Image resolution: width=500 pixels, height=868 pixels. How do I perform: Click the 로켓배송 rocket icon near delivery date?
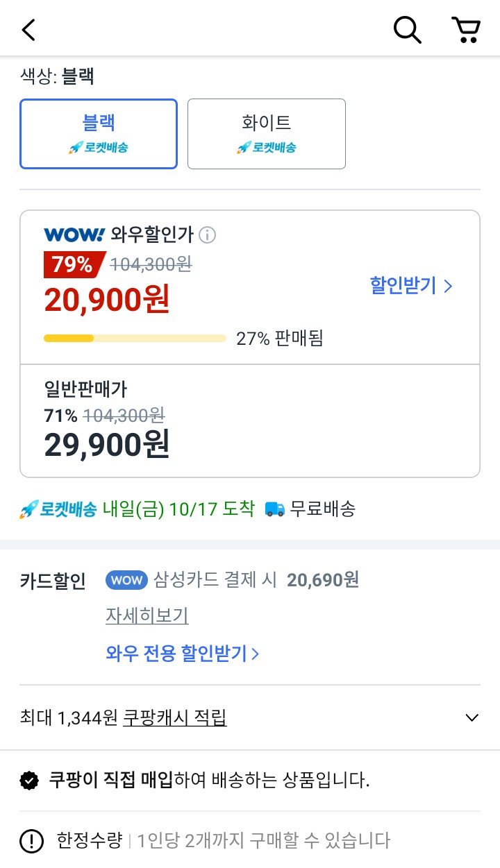[x=28, y=509]
